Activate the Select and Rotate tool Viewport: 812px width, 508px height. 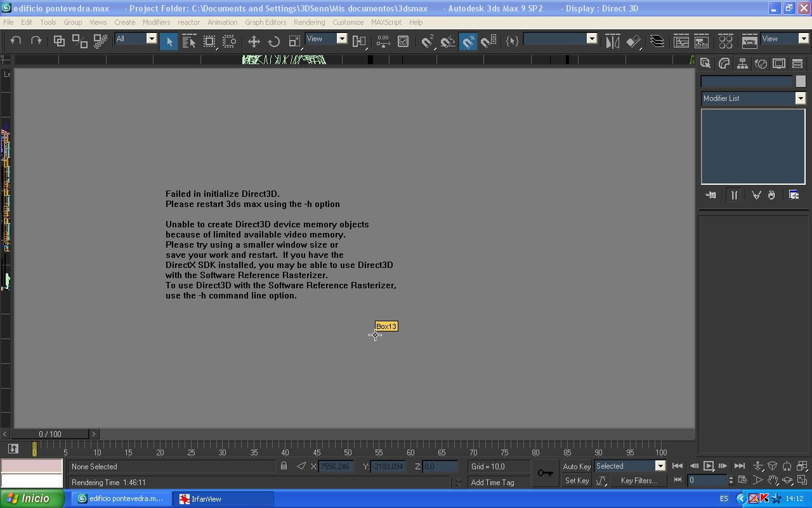coord(274,41)
